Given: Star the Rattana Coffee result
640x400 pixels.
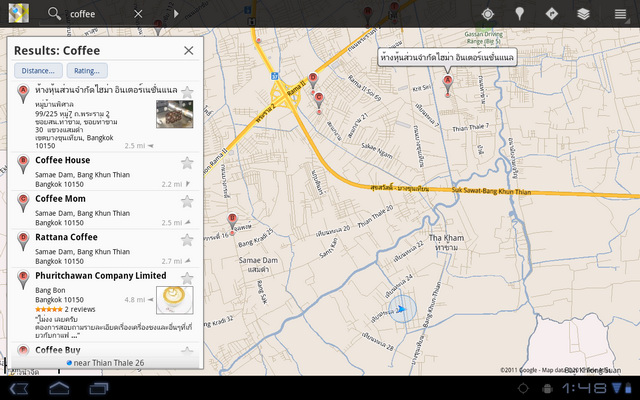Looking at the screenshot, I should tap(187, 240).
